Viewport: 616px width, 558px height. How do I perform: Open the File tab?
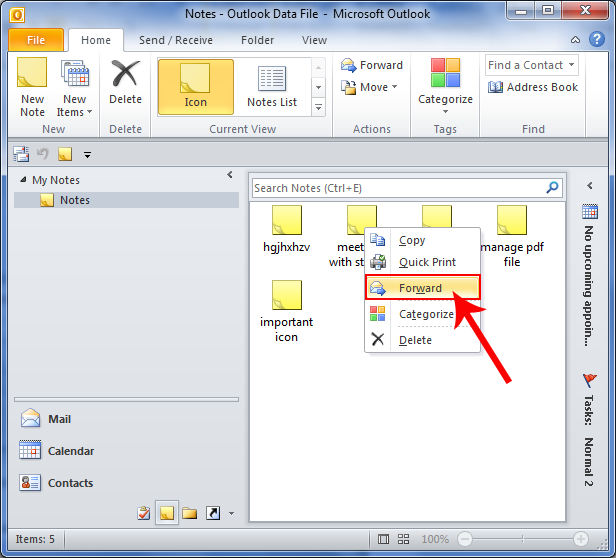[x=36, y=40]
